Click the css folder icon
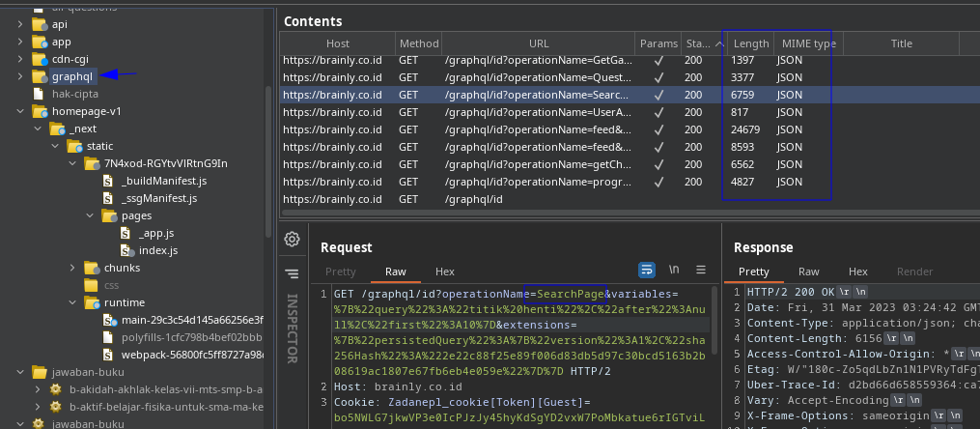980x429 pixels. (x=92, y=285)
